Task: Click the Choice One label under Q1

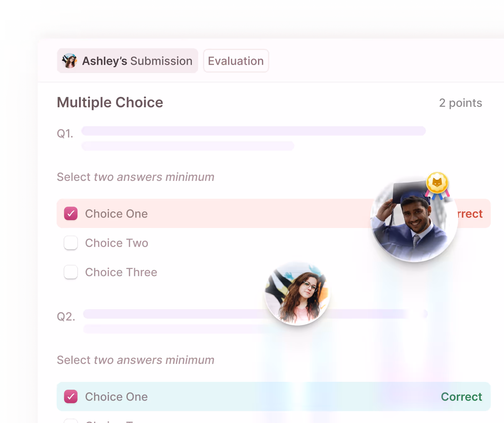Action: 116,214
